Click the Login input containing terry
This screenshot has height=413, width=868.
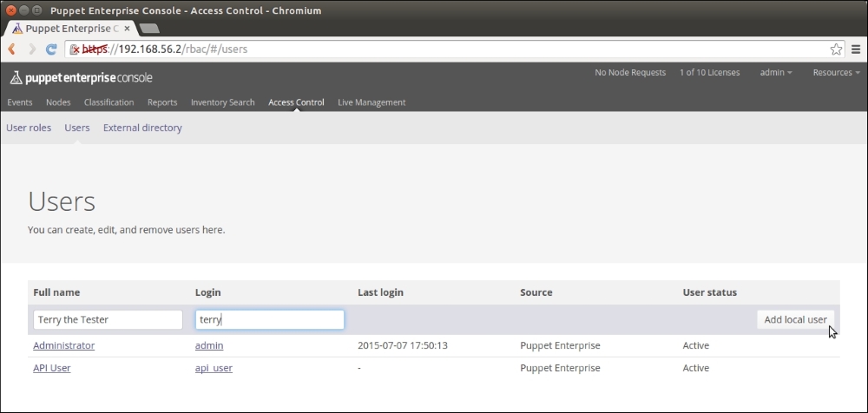[x=269, y=319]
